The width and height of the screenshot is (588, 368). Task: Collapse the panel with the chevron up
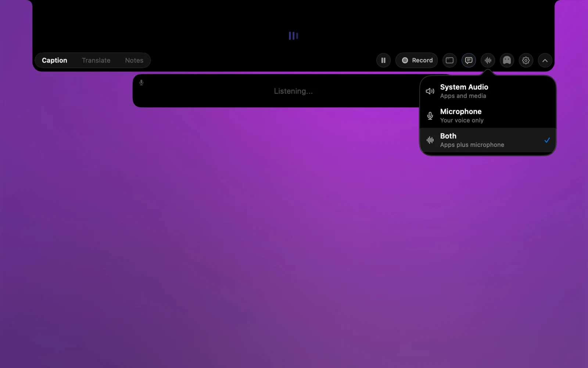pyautogui.click(x=545, y=60)
